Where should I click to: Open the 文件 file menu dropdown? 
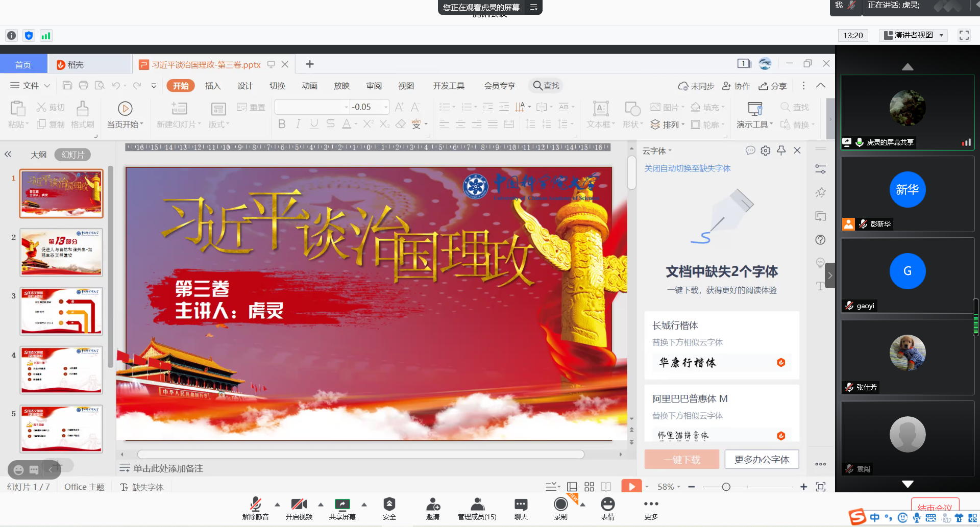click(31, 86)
